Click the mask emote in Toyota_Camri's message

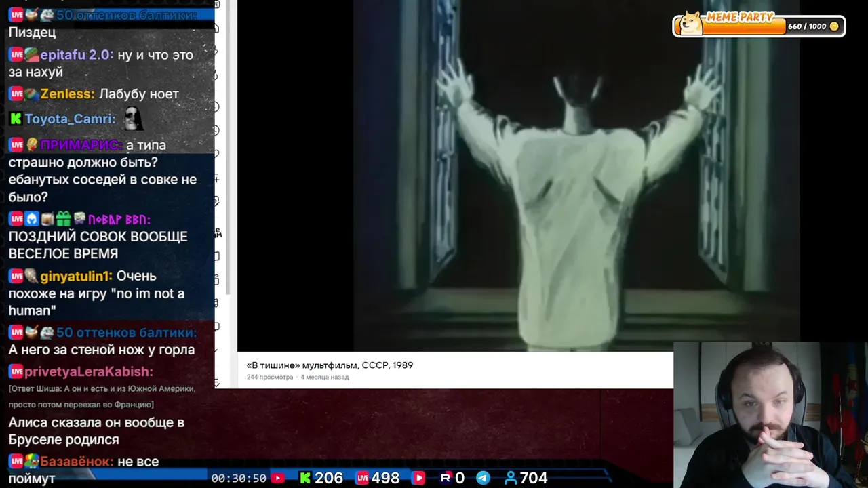(x=132, y=119)
